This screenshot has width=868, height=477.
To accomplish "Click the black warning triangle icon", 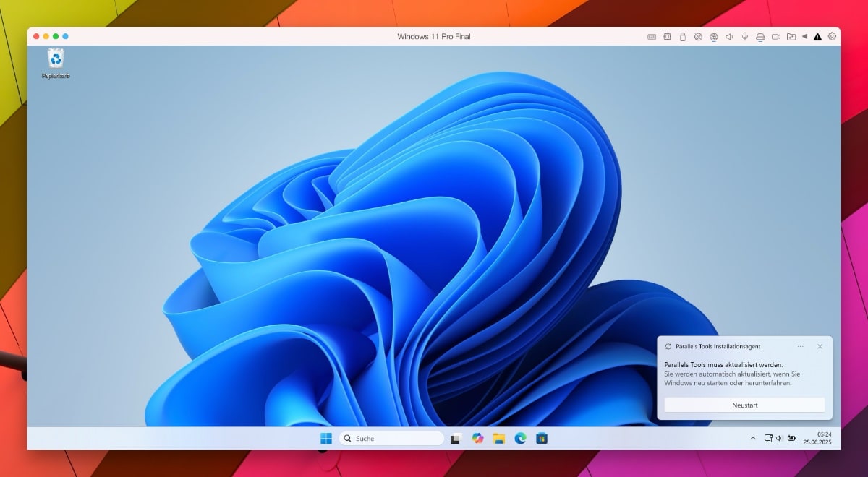I will 817,37.
